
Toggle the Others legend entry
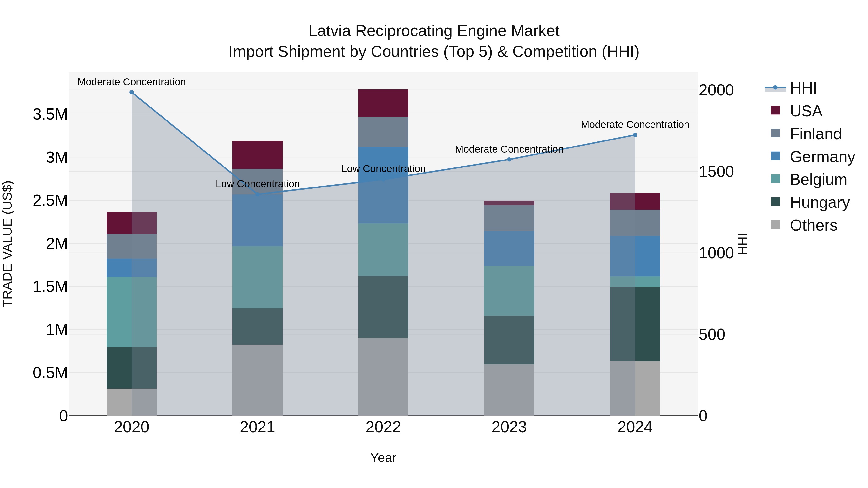[x=804, y=225]
